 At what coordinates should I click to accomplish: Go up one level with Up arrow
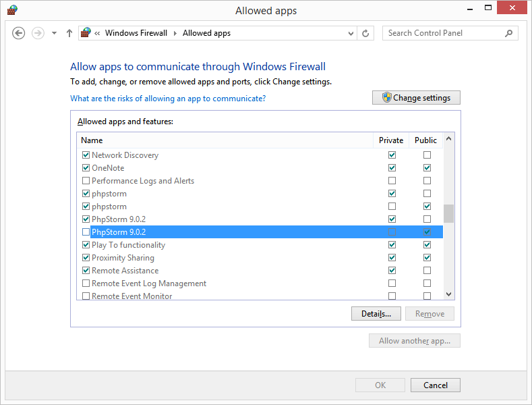69,33
